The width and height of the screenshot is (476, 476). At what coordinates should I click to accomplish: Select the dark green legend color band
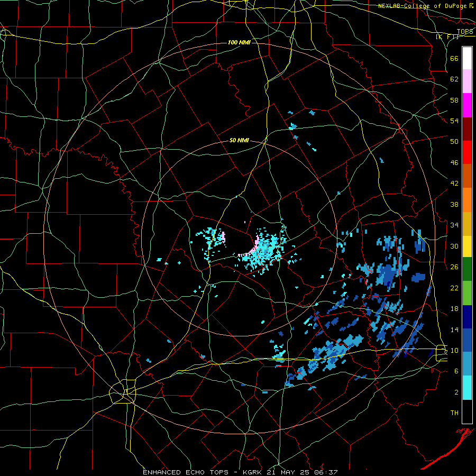click(467, 269)
